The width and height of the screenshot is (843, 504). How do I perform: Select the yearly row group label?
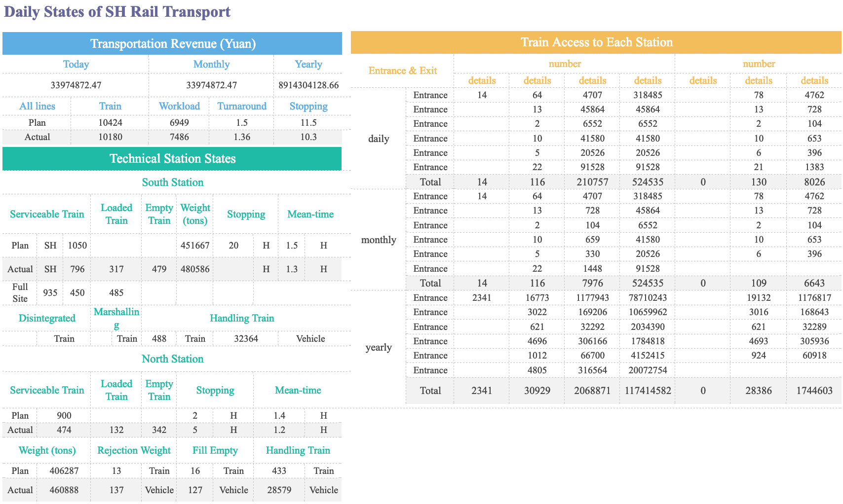click(378, 348)
